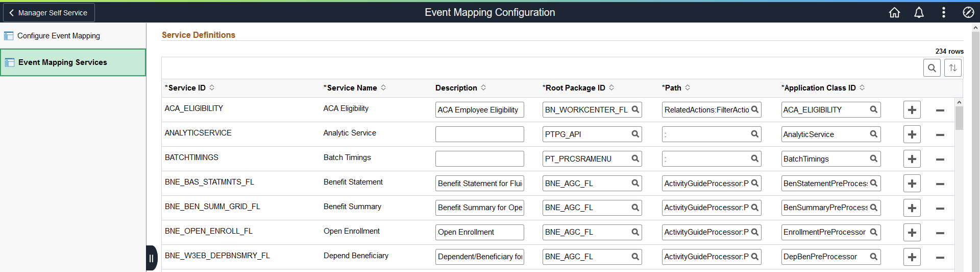The image size is (980, 272).
Task: Open the grid sort arrows icon
Action: click(x=953, y=67)
